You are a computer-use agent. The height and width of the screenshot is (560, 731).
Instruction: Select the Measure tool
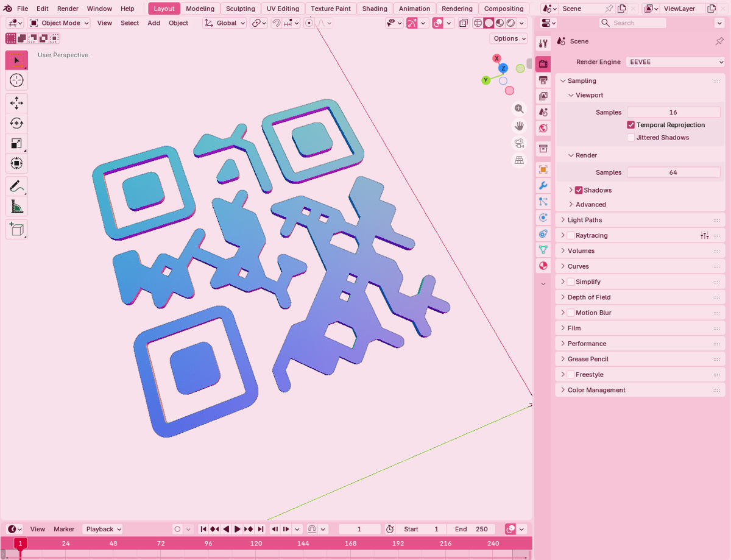(16, 207)
